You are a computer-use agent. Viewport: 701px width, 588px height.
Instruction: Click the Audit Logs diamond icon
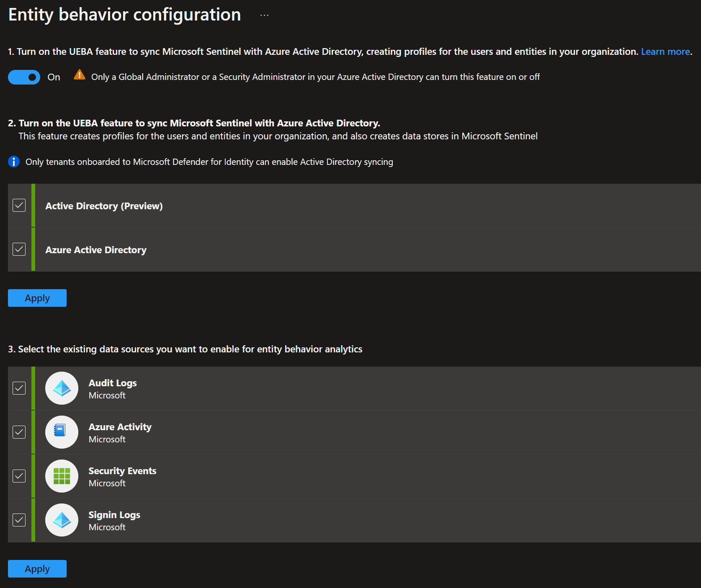[62, 388]
